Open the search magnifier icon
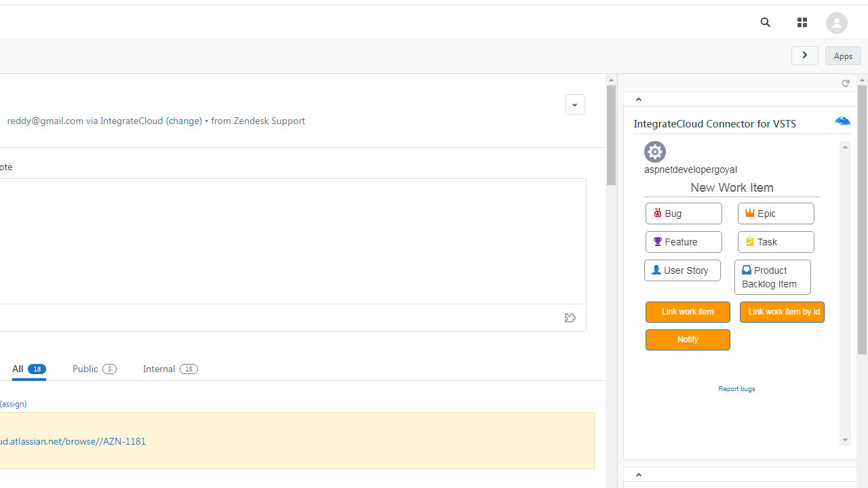The image size is (868, 488). [x=766, y=22]
